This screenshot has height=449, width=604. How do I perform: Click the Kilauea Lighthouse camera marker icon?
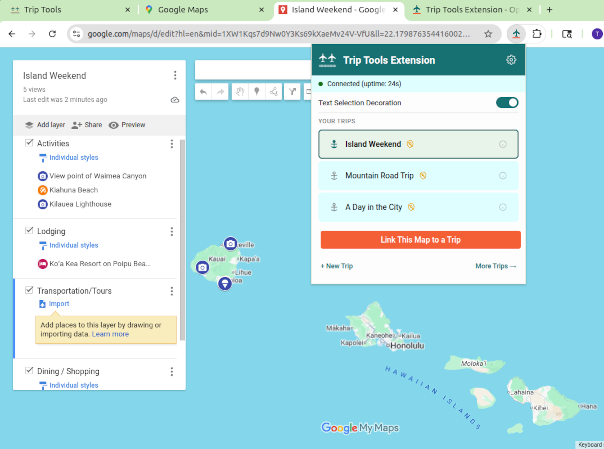[x=230, y=244]
